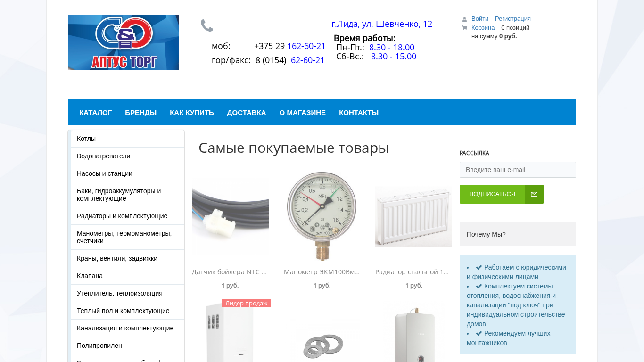Open the Клапана category
This screenshot has width=644, height=362.
point(127,276)
